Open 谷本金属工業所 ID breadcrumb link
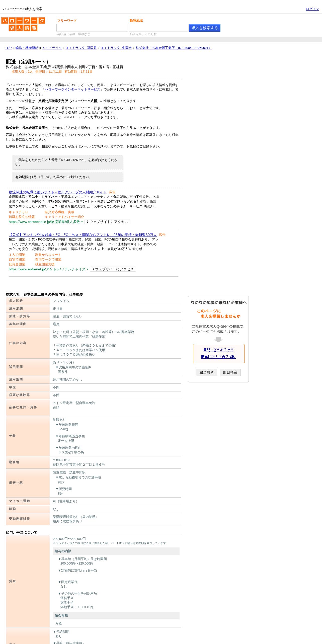This screenshot has height=644, width=322. point(174,48)
